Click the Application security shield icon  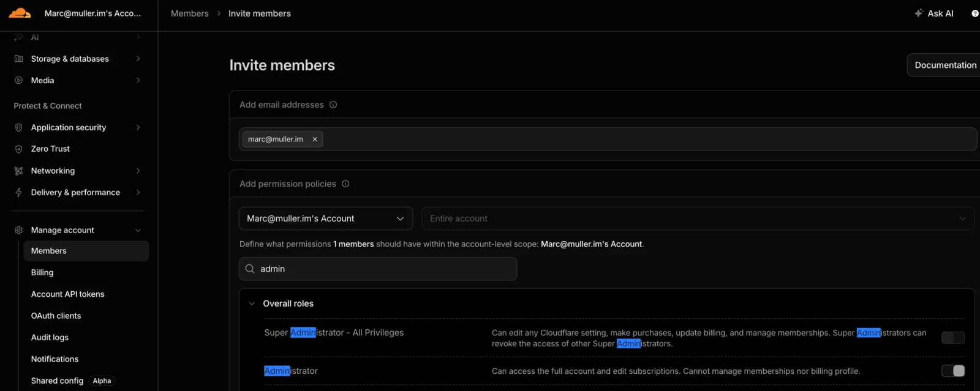click(18, 127)
